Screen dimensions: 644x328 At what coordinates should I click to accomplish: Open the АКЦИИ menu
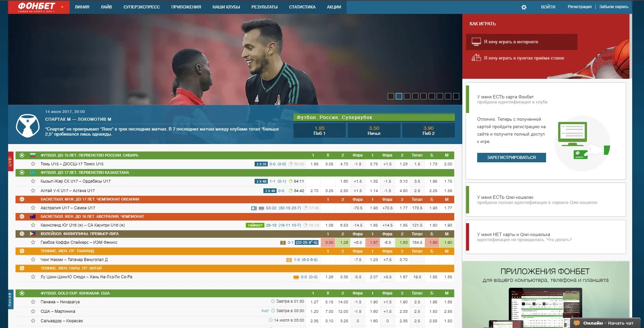[x=334, y=7]
